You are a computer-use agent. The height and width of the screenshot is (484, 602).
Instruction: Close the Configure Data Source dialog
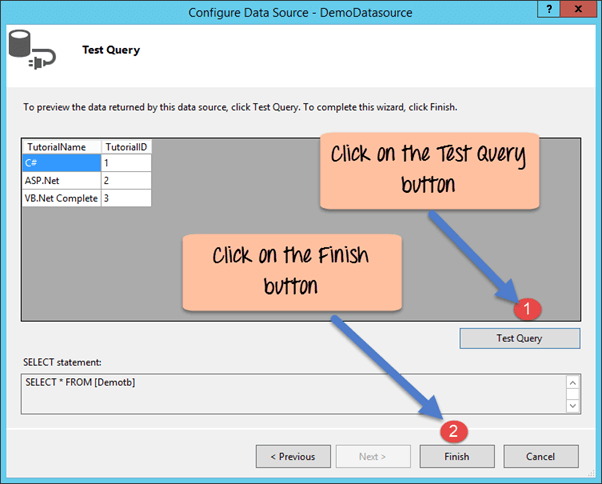coord(580,10)
